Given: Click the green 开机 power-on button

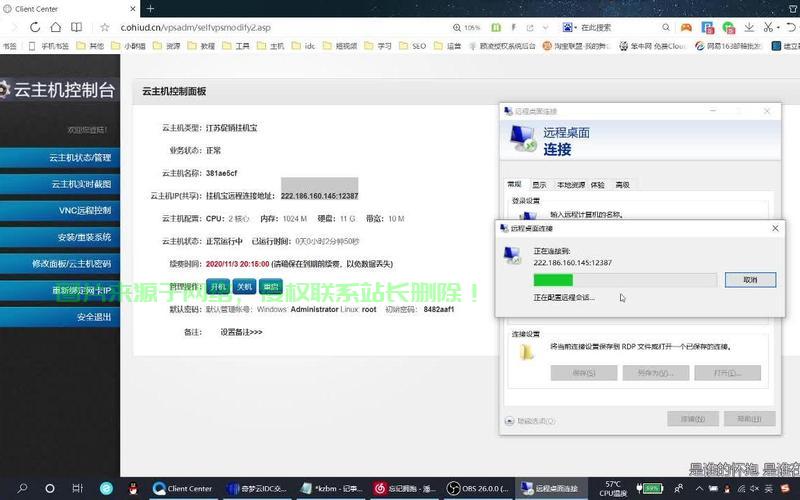Looking at the screenshot, I should click(218, 286).
